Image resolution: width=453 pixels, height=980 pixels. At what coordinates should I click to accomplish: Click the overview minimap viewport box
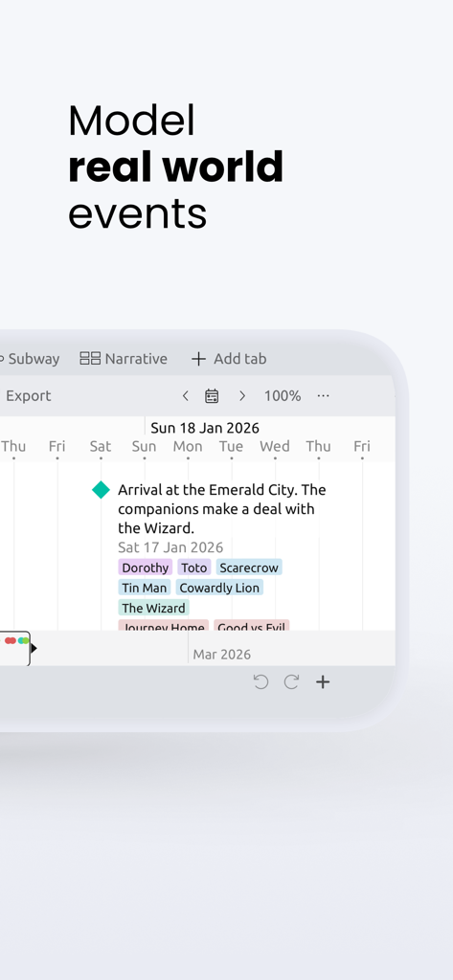[15, 648]
